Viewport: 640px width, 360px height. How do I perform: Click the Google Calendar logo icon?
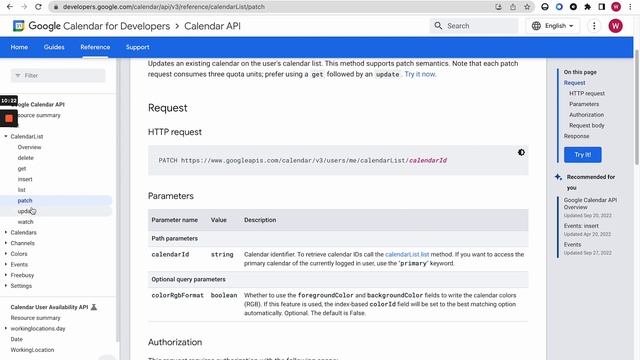[18, 26]
